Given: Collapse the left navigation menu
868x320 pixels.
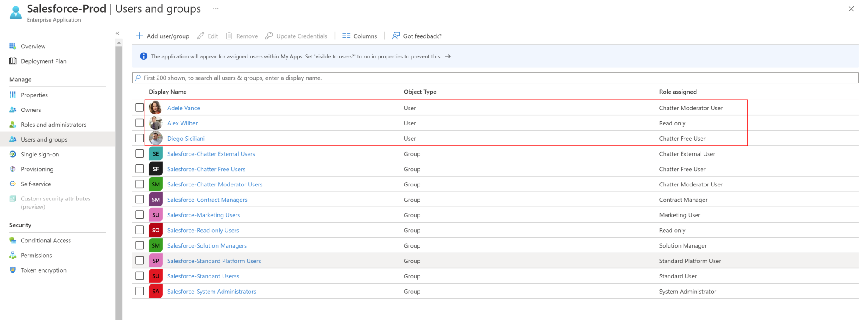Looking at the screenshot, I should (x=117, y=33).
